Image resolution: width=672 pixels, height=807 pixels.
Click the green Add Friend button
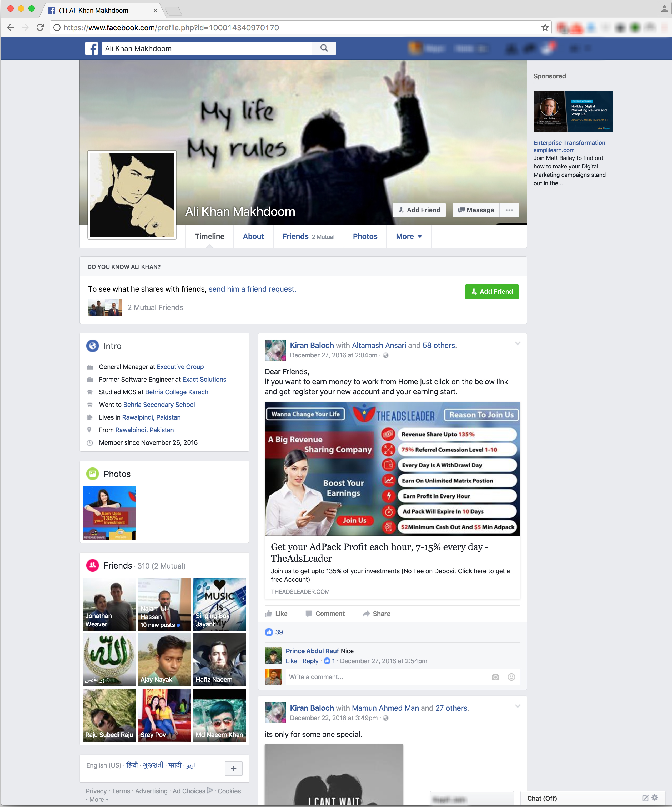(x=492, y=292)
